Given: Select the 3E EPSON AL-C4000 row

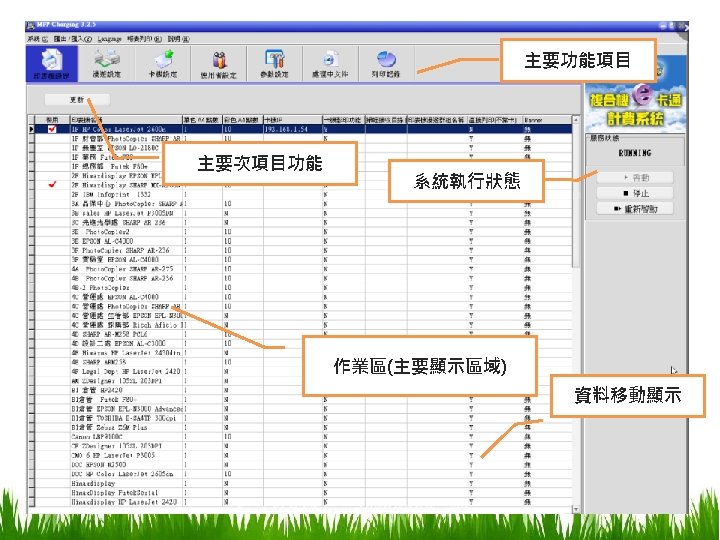Looking at the screenshot, I should tap(301, 241).
